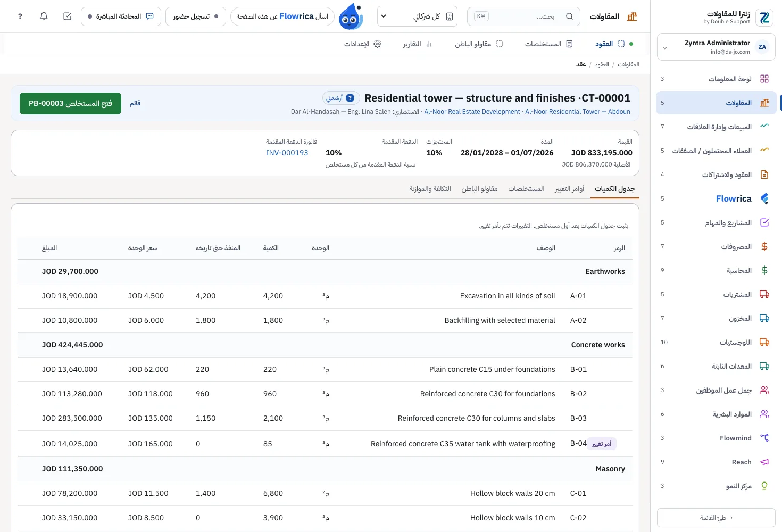Viewport: 782px width, 532px height.
Task: Click the فتح المستخلص PB-00003 button
Action: pyautogui.click(x=70, y=103)
